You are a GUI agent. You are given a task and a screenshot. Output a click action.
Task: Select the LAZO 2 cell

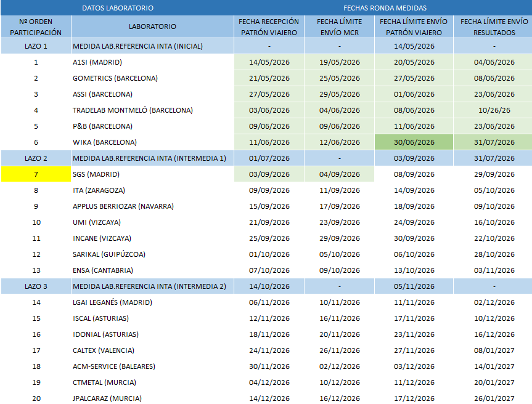coord(36,158)
